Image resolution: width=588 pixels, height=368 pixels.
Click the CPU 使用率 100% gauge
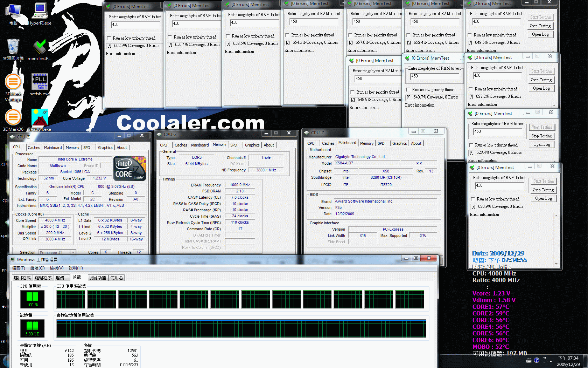pyautogui.click(x=32, y=300)
